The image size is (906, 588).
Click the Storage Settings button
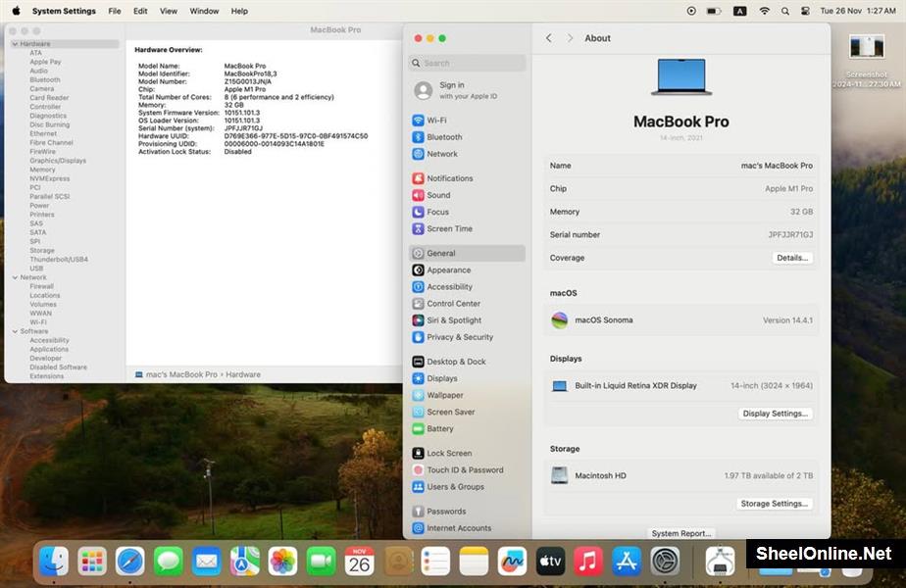click(x=775, y=504)
